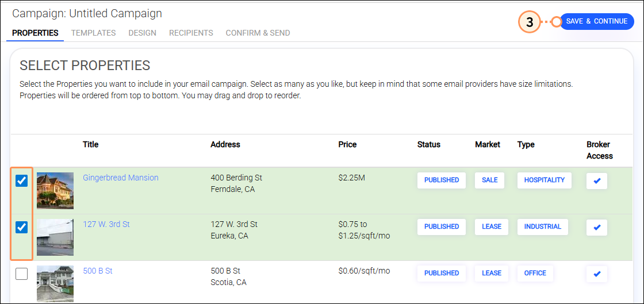
Task: Uncheck the Gingerbread Mansion property checkbox
Action: tap(21, 181)
